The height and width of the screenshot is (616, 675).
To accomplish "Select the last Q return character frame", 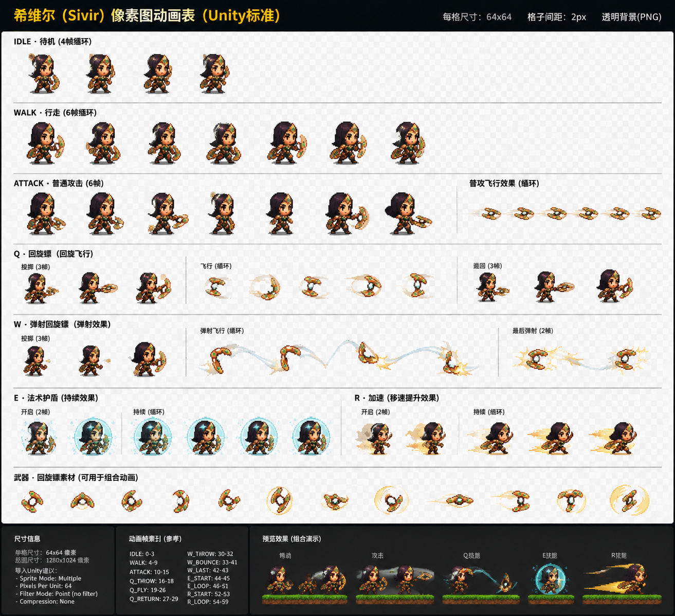I will [x=614, y=286].
